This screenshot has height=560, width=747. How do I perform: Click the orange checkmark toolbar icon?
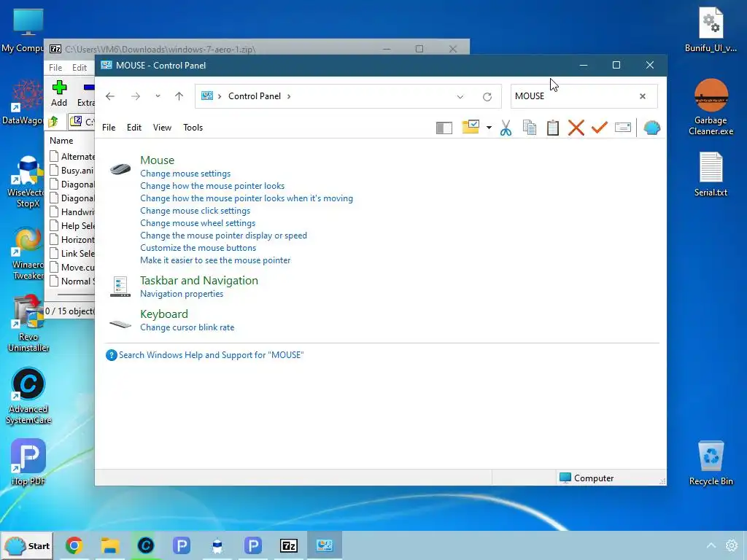coord(600,127)
